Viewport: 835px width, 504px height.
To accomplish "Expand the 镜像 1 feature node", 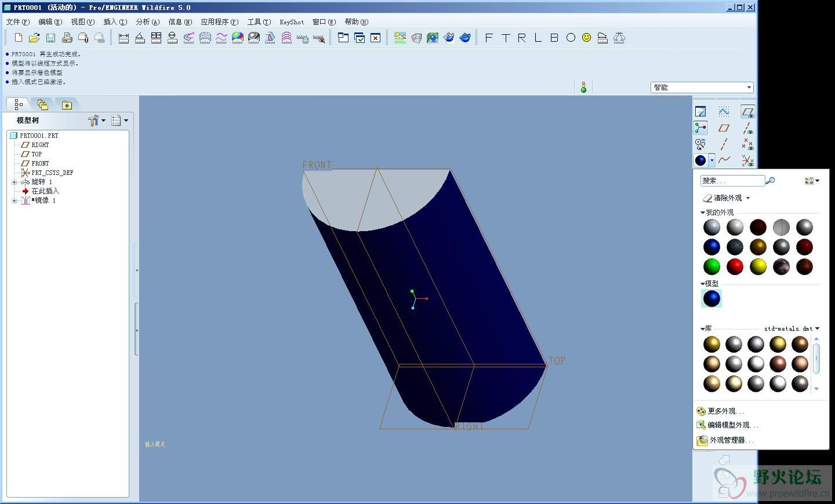I will 14,200.
